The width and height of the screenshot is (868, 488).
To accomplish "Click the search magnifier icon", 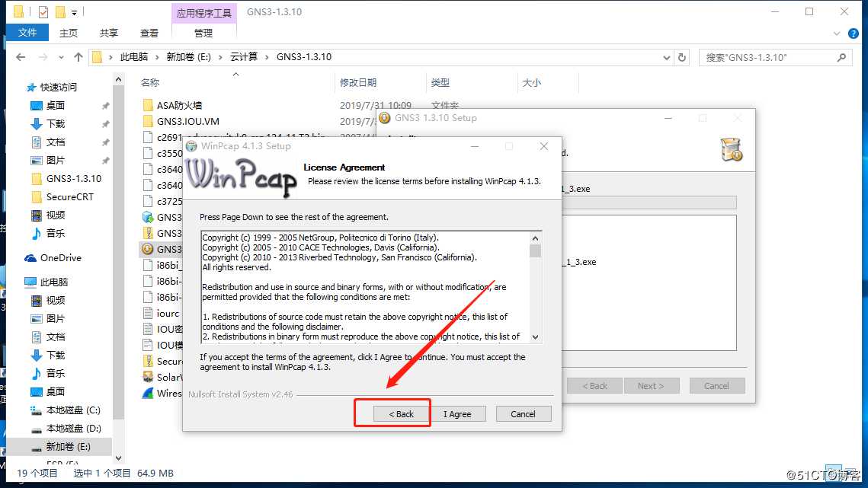I will (841, 57).
